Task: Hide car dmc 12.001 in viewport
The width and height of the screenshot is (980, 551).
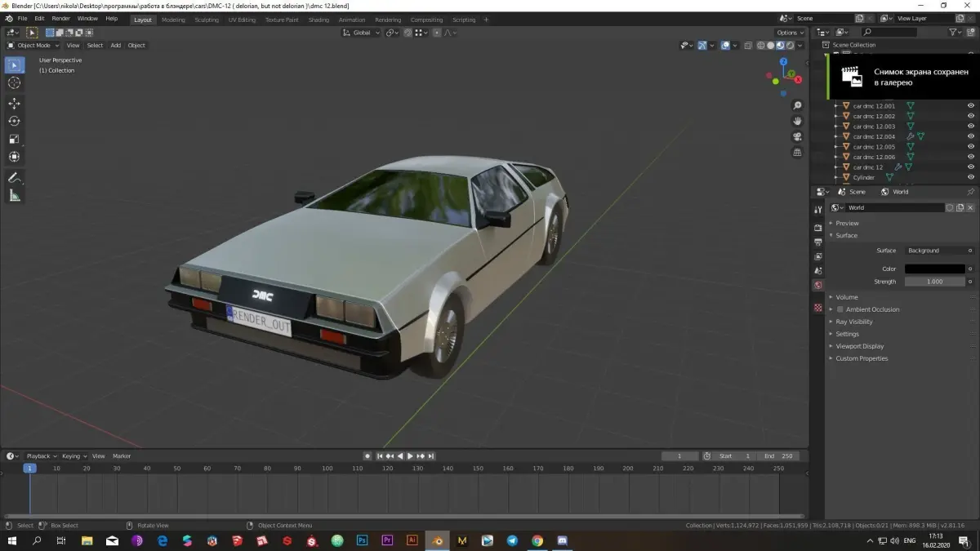Action: click(x=971, y=106)
